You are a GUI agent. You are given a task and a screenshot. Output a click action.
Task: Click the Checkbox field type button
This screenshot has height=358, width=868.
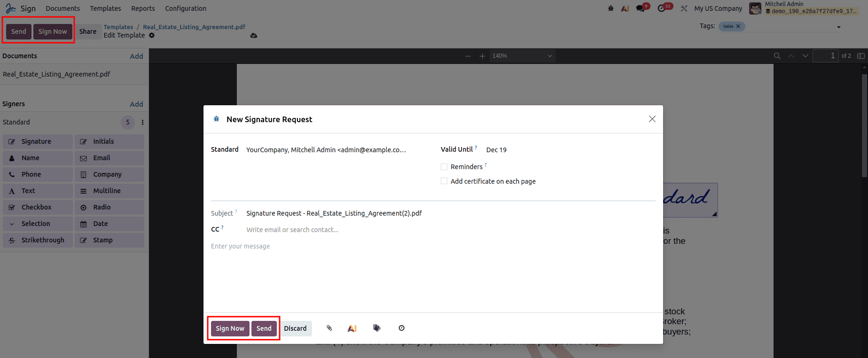pos(38,207)
